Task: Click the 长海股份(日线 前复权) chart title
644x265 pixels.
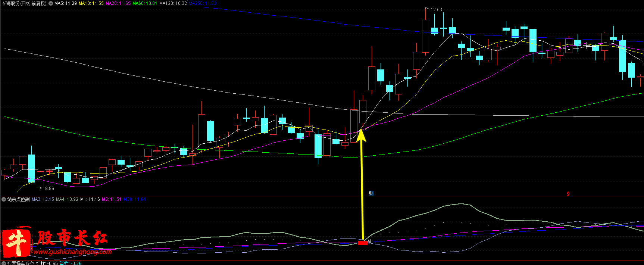Action: pyautogui.click(x=24, y=3)
